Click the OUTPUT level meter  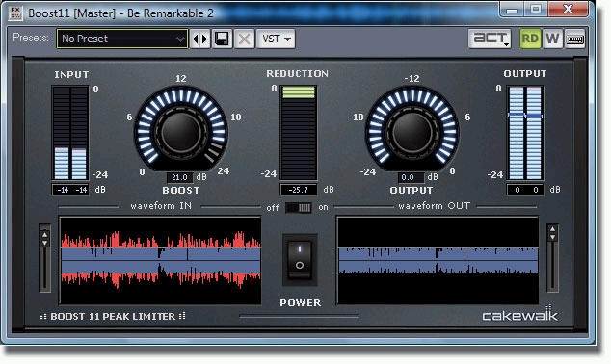click(x=525, y=133)
